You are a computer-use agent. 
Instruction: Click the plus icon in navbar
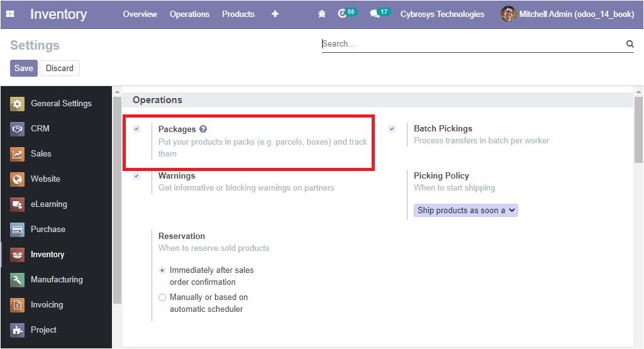tap(275, 14)
